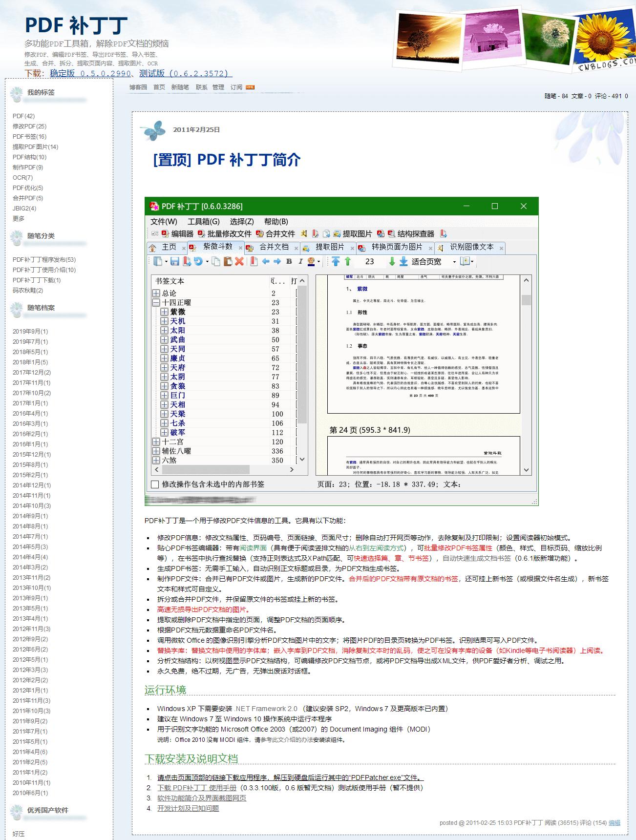The height and width of the screenshot is (840, 636).
Task: Click the PDF(42) tag in sidebar
Action: [x=24, y=116]
